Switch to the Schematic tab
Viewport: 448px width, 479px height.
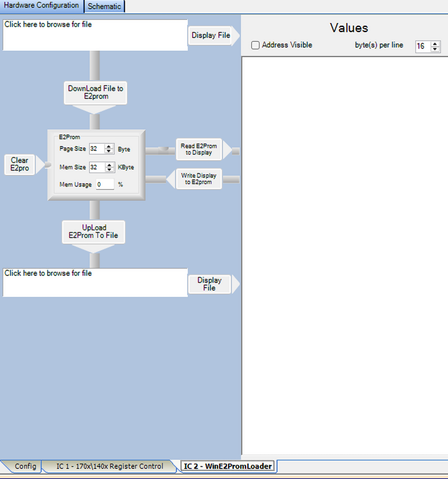point(104,6)
